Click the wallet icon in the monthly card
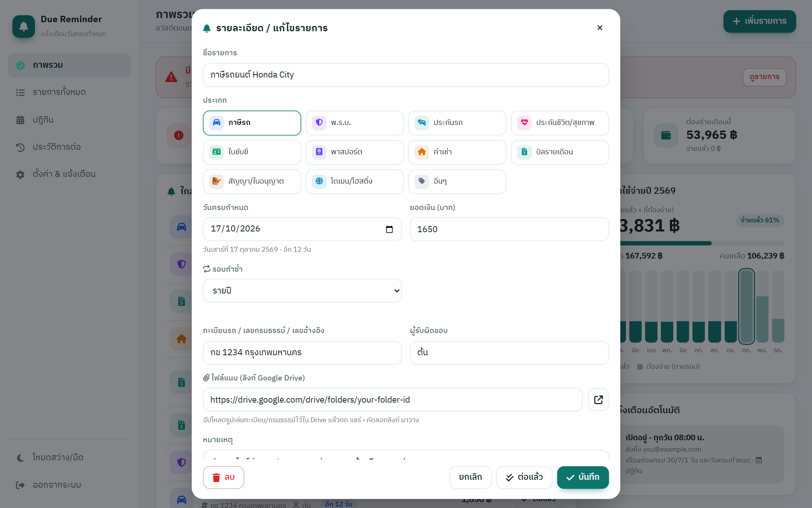The height and width of the screenshot is (508, 812). 666,135
